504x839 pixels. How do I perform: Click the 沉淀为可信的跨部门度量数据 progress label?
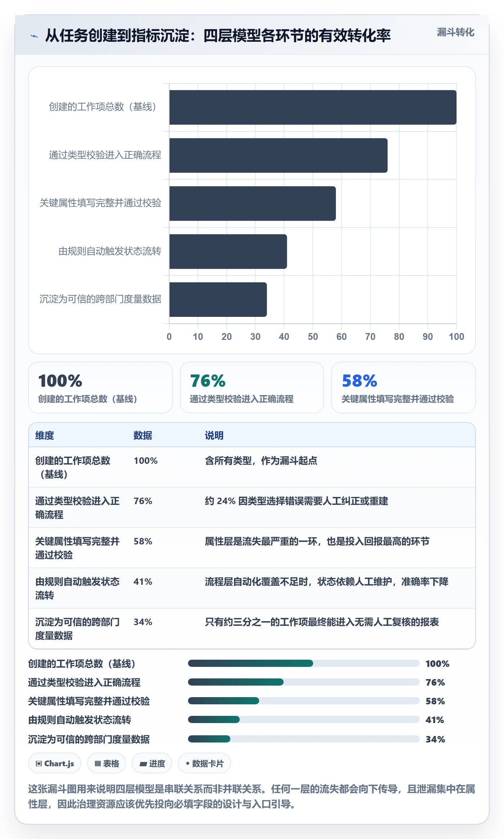click(x=89, y=739)
